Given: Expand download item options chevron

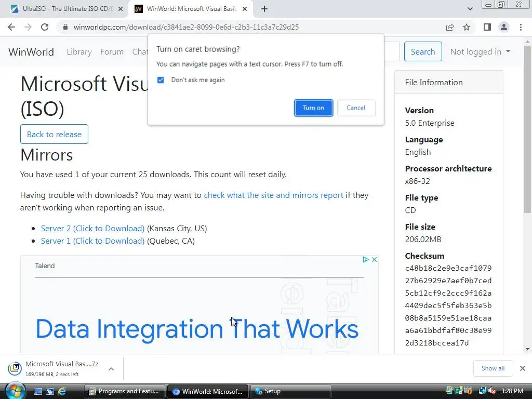Looking at the screenshot, I should coord(111,369).
